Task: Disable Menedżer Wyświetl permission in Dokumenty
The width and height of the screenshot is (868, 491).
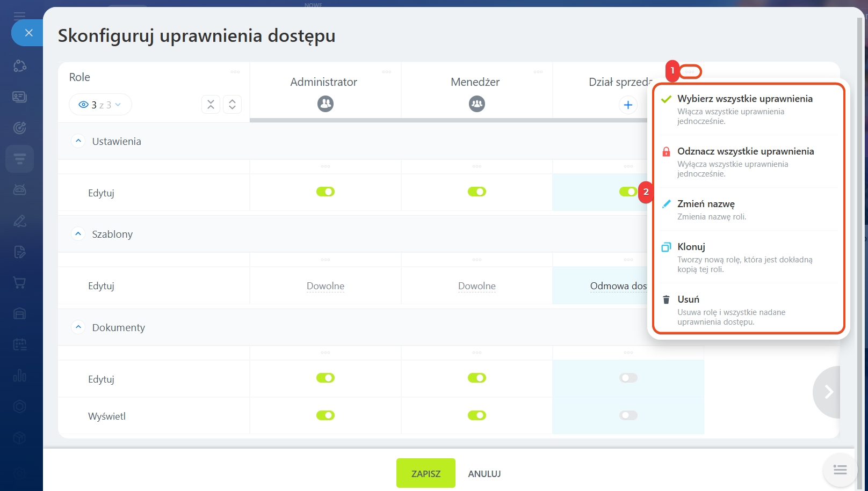Action: [x=476, y=415]
